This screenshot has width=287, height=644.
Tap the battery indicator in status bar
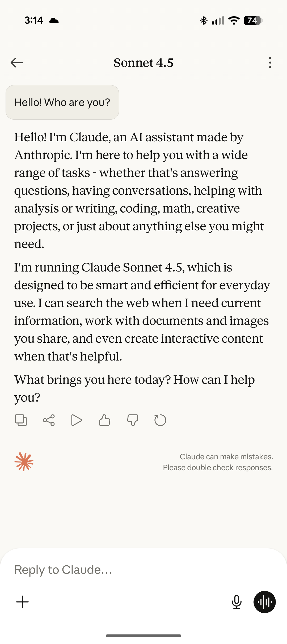253,20
